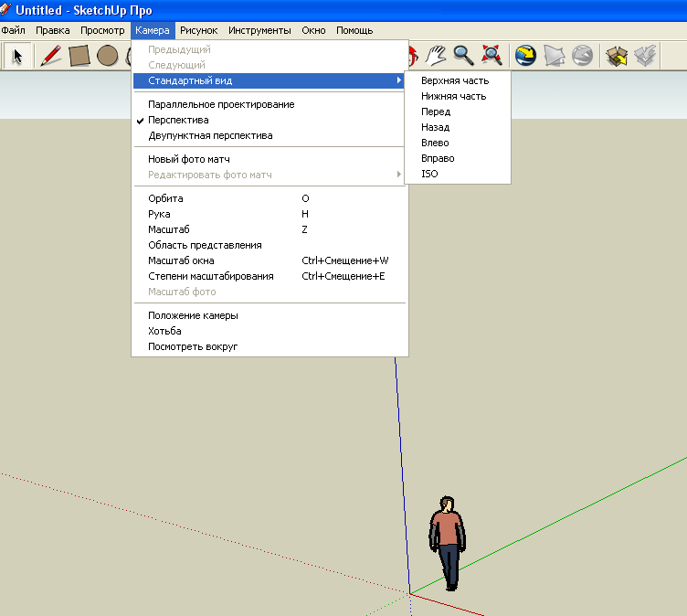687x616 pixels.
Task: Open the Просмотр menu
Action: [x=102, y=30]
